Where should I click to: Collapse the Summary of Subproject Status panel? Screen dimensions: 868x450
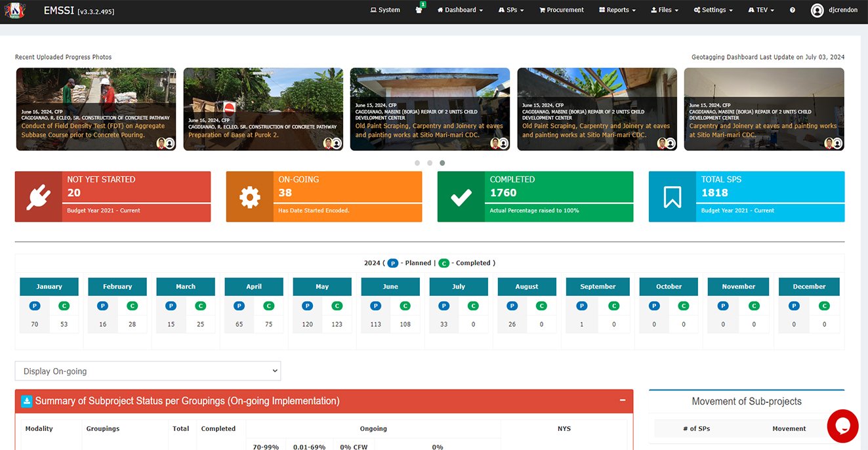pos(623,401)
